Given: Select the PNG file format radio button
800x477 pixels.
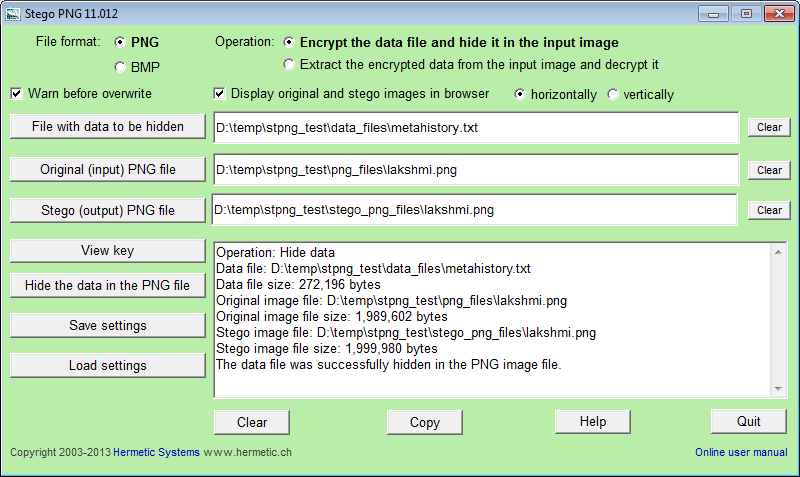Looking at the screenshot, I should [x=120, y=42].
